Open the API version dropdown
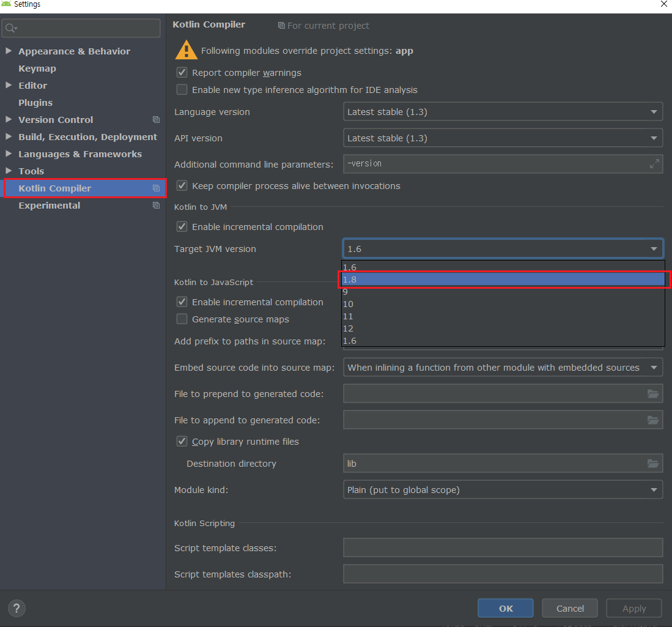This screenshot has width=672, height=627. pyautogui.click(x=503, y=138)
